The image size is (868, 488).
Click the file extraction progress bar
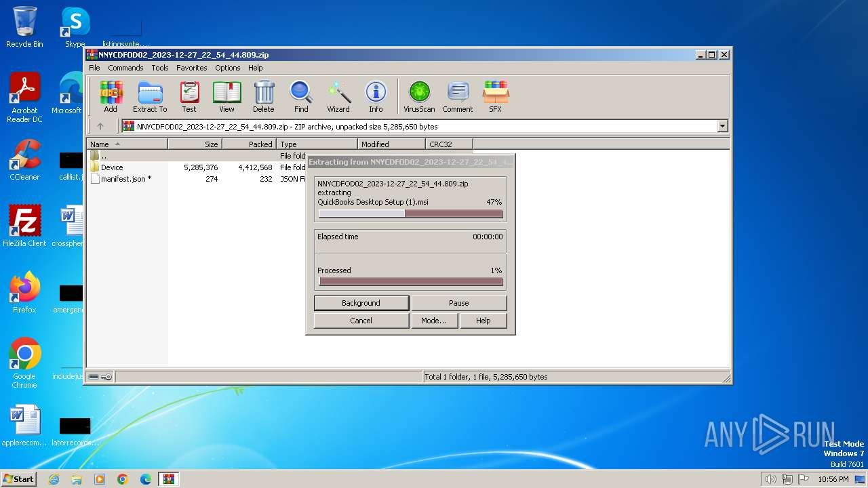pyautogui.click(x=411, y=213)
